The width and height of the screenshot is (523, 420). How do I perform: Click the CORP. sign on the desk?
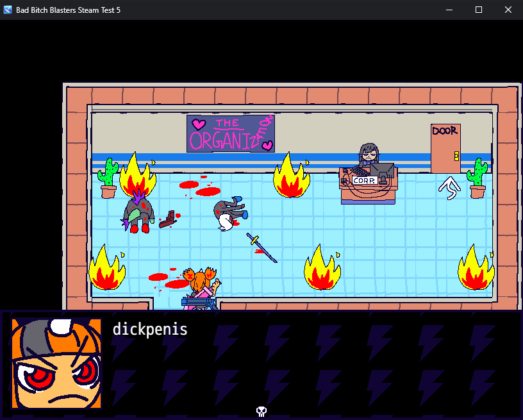tap(364, 181)
